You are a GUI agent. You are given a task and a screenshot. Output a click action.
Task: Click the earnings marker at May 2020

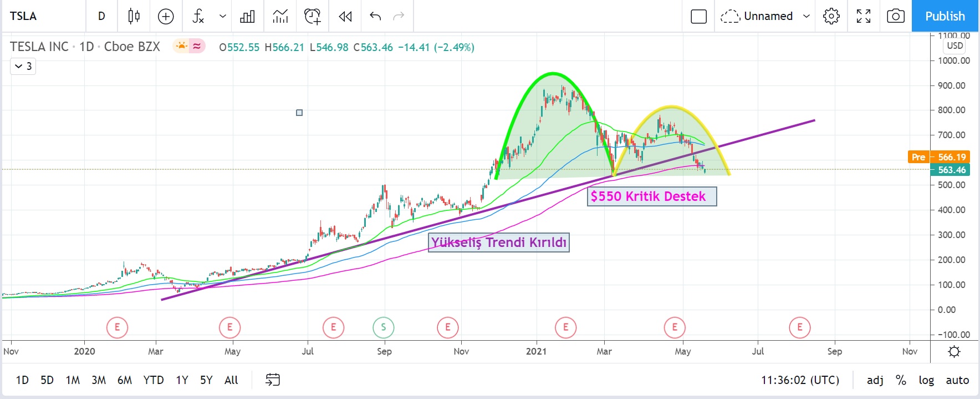pyautogui.click(x=229, y=327)
